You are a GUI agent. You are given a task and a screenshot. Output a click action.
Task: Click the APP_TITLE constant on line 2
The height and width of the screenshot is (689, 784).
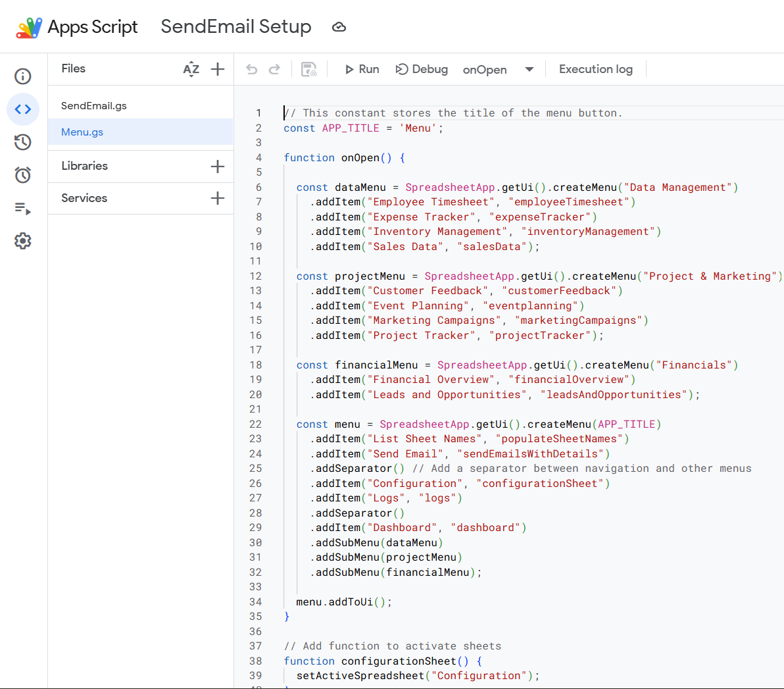(x=351, y=128)
